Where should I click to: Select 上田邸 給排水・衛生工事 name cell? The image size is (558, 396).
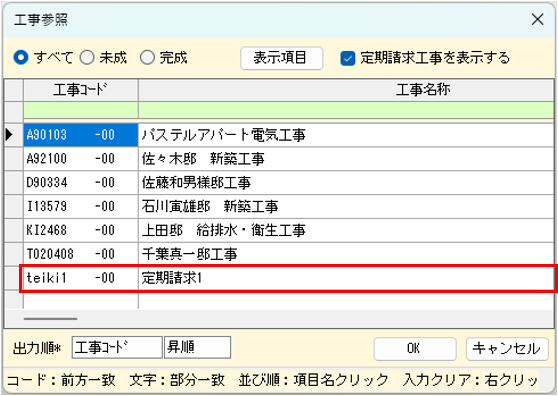coord(346,230)
